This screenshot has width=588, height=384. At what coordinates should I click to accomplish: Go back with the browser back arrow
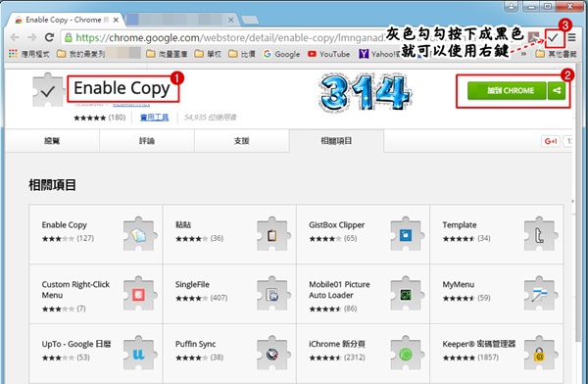coord(15,37)
